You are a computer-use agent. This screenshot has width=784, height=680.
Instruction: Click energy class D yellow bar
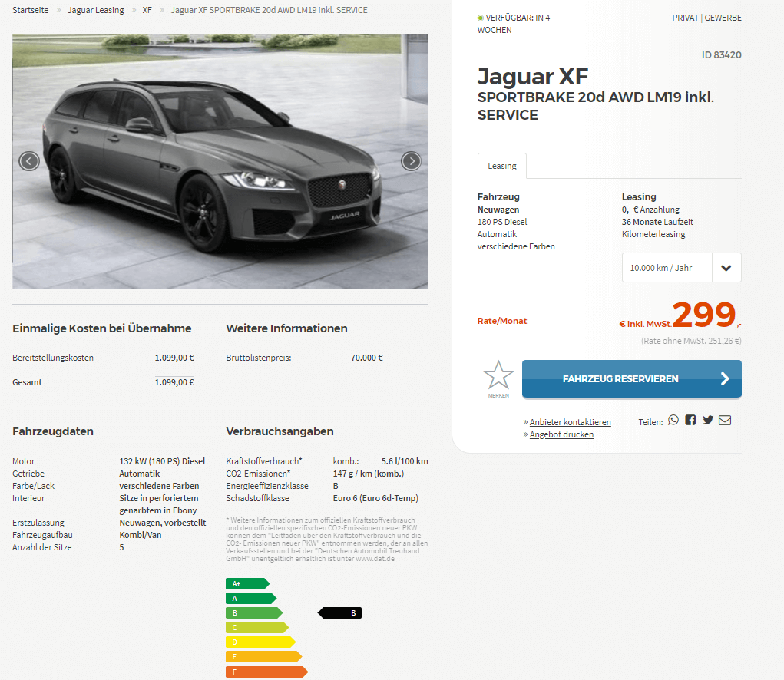(x=260, y=642)
